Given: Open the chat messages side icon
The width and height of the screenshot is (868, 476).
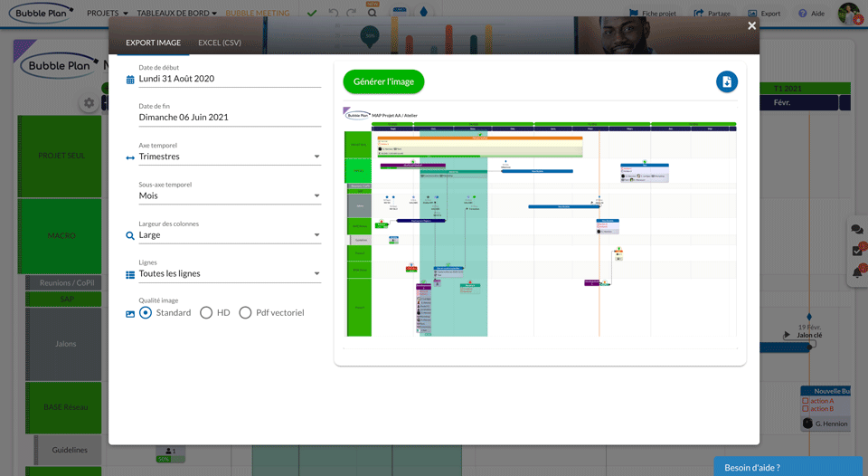Looking at the screenshot, I should pos(857,230).
